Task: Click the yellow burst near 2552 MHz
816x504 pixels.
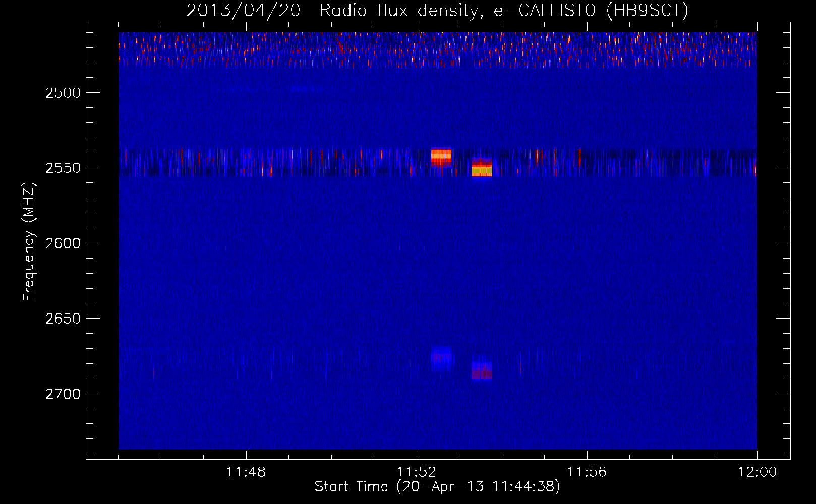Action: [x=482, y=170]
